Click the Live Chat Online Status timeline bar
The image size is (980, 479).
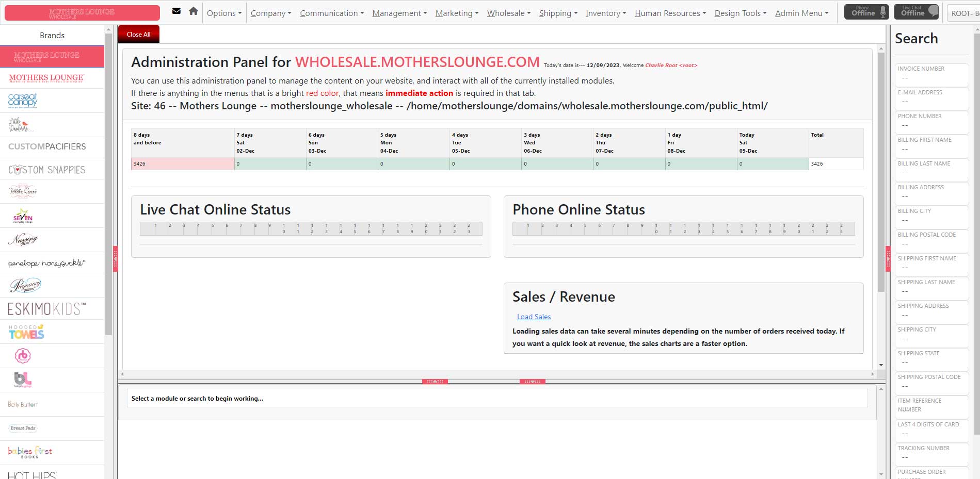pos(311,228)
